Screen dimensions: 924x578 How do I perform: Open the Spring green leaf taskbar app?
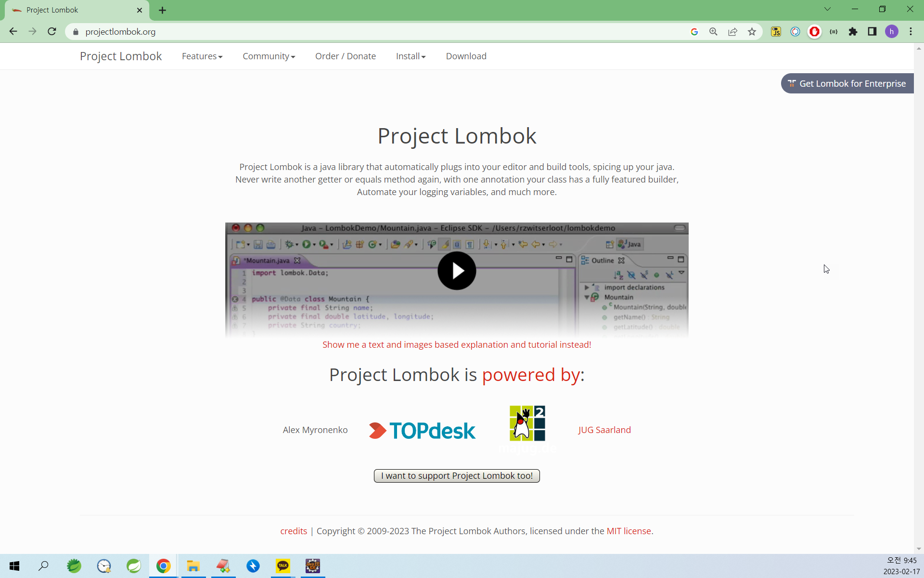tap(133, 566)
